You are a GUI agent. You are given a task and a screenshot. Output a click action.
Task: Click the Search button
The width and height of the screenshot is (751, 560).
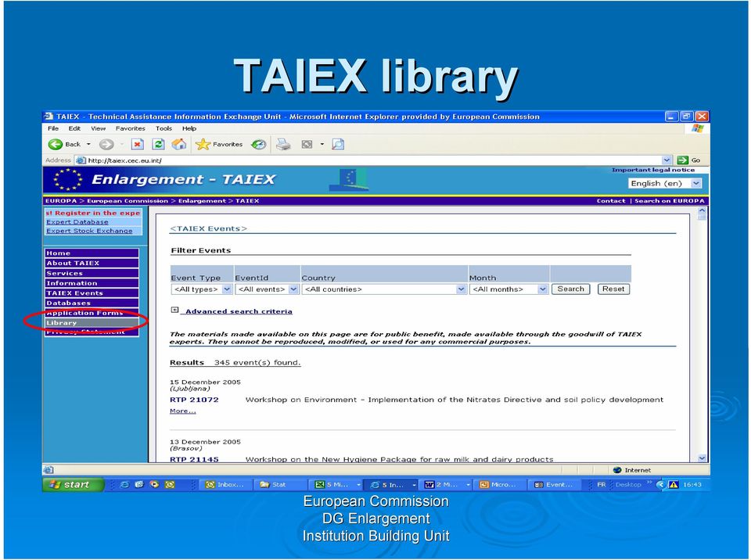tap(570, 289)
